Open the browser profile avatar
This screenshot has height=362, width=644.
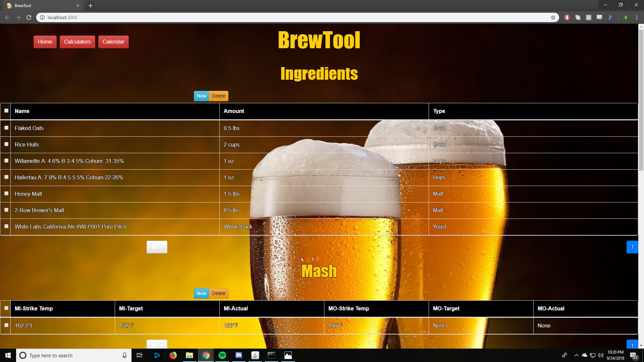626,17
